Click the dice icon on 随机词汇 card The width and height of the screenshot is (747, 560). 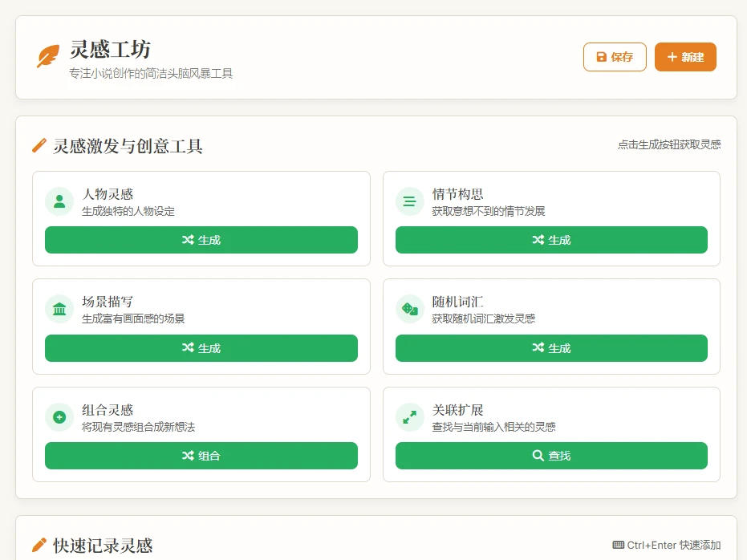[x=410, y=310]
